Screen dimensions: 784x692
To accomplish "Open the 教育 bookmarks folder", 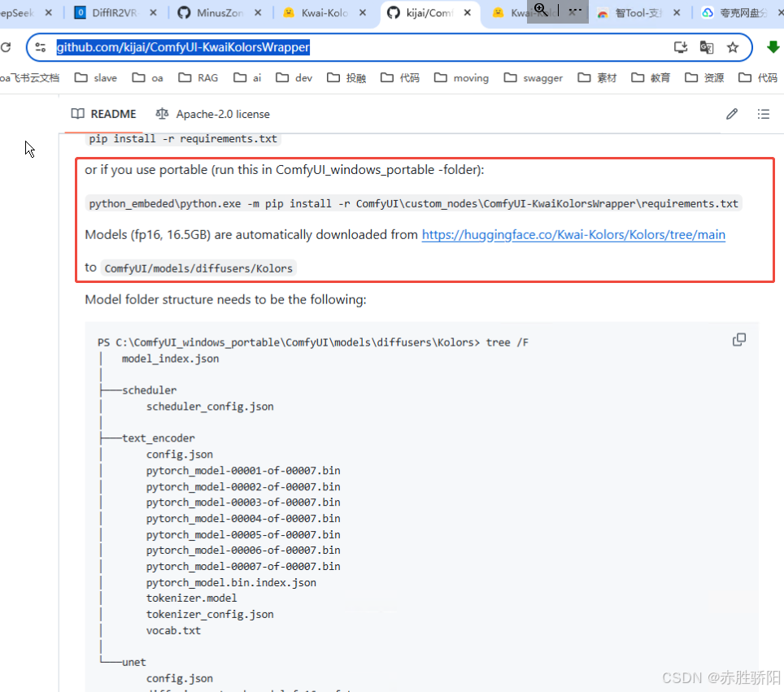I will click(651, 77).
